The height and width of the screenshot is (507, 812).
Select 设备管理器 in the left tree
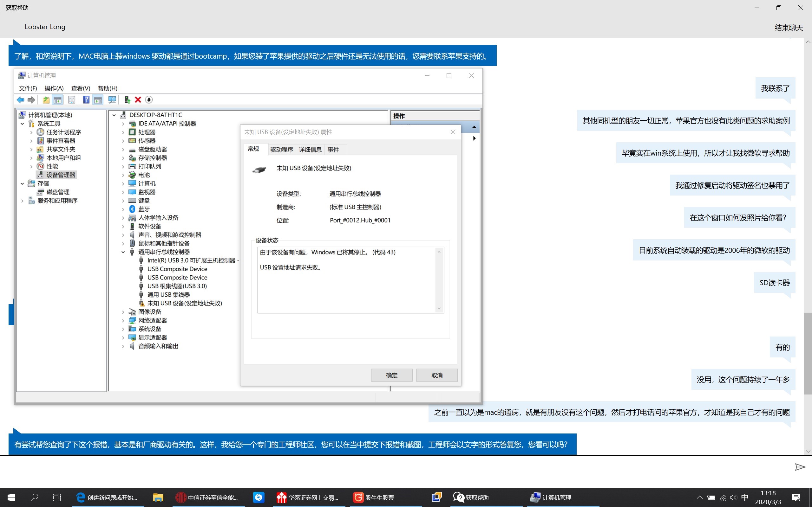click(x=60, y=175)
